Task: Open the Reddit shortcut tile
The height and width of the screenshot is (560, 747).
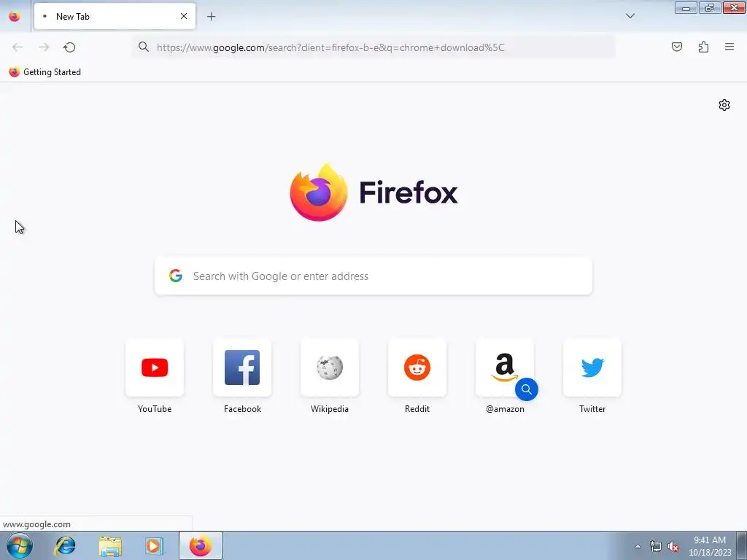Action: point(417,367)
